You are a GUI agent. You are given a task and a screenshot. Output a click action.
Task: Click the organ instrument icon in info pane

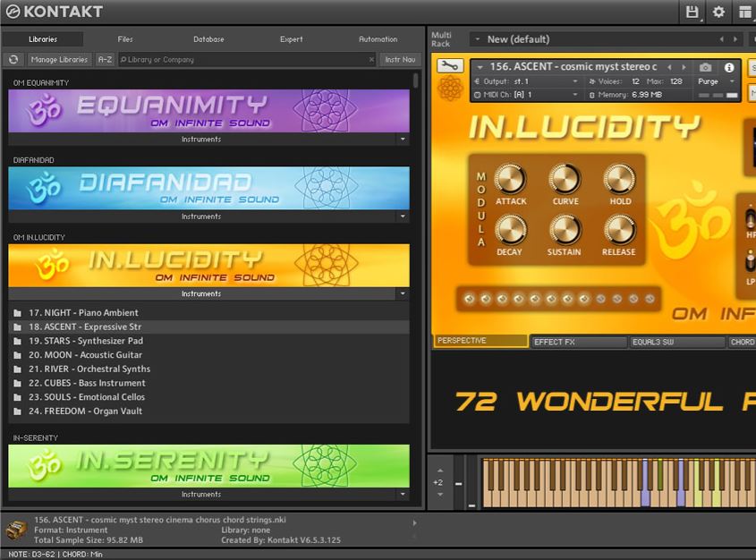tap(16, 530)
